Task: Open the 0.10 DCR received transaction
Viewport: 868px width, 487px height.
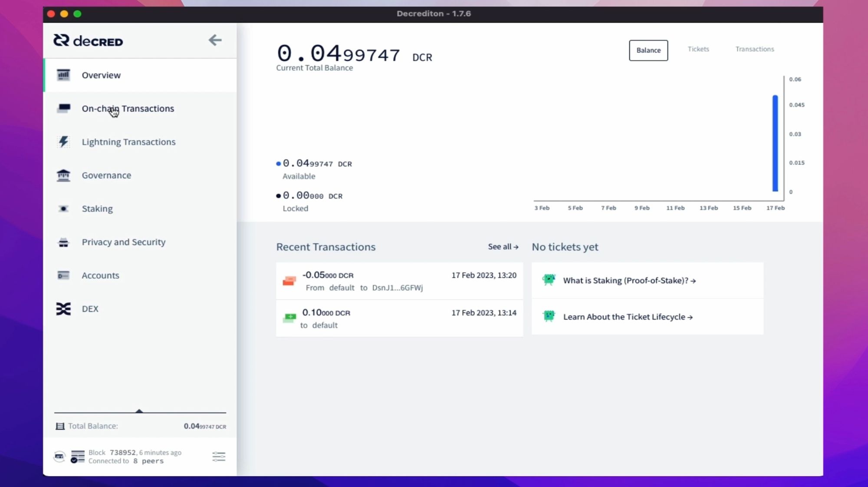Action: click(399, 318)
